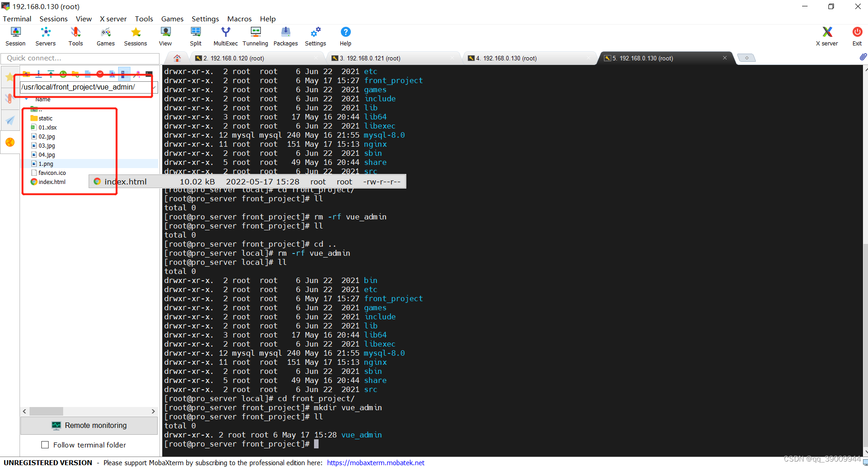
Task: Click the scroll right arrow in file list
Action: [153, 411]
